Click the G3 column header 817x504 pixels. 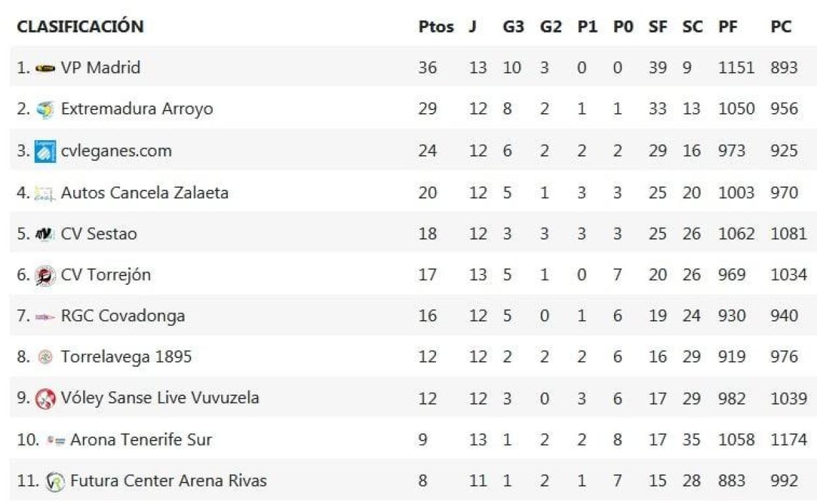coord(513,27)
